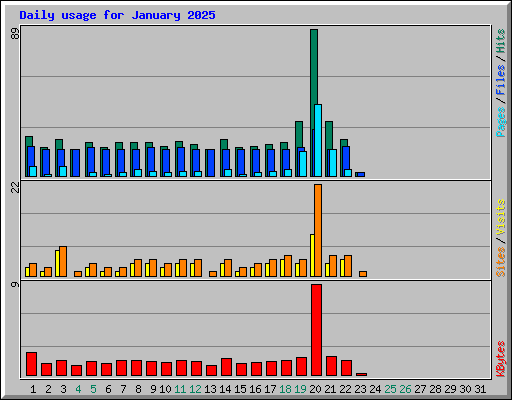Click the blue Files legend label

(500, 80)
